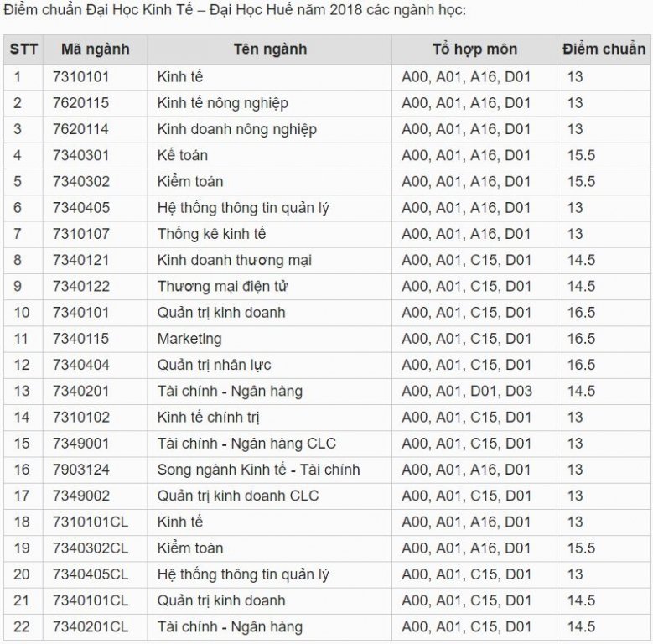Select score 16.5 in Marketing row

click(x=582, y=339)
